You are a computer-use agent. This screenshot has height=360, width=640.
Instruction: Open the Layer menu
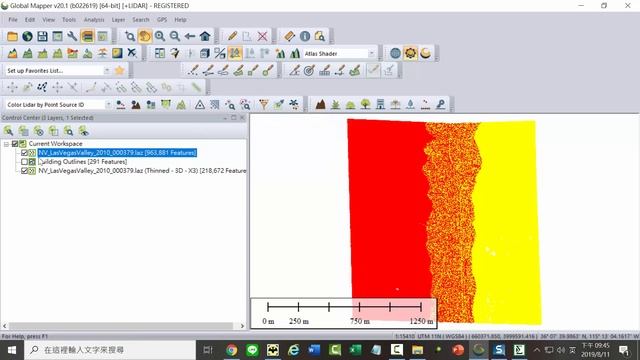click(x=118, y=20)
